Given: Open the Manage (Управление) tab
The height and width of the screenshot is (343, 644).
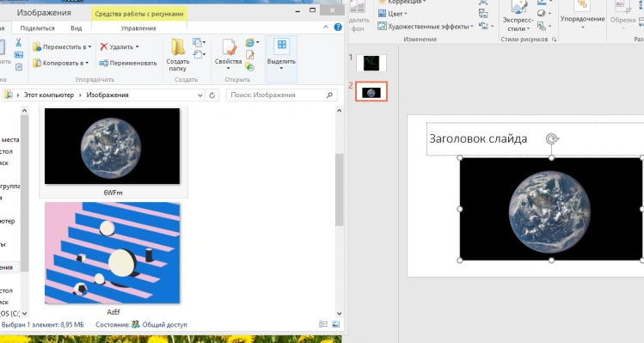Looking at the screenshot, I should pyautogui.click(x=138, y=28).
